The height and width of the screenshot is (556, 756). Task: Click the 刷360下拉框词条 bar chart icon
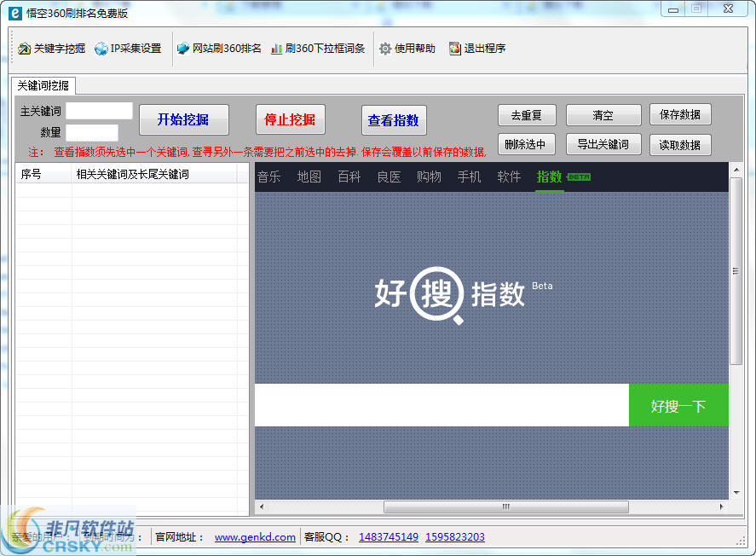tap(276, 49)
